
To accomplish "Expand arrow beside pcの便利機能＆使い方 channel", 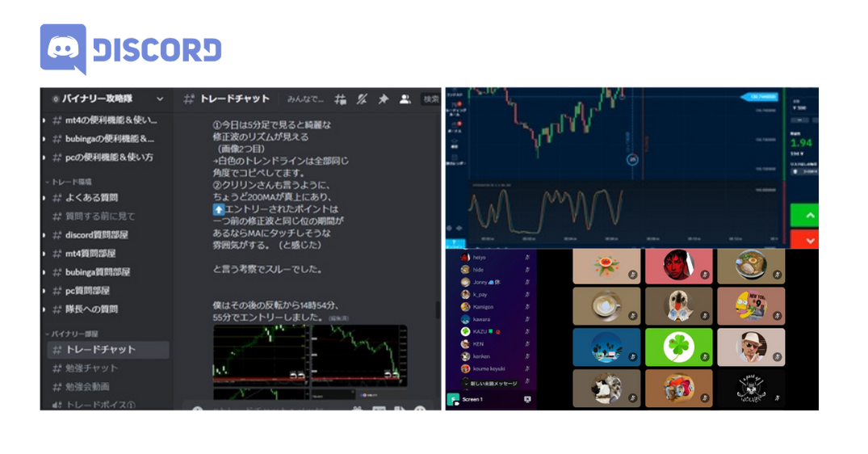I will [44, 158].
